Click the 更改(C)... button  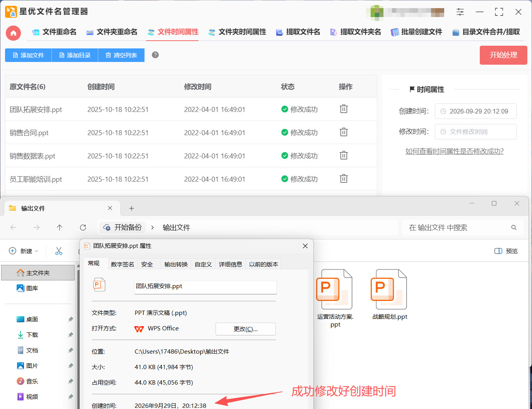246,329
